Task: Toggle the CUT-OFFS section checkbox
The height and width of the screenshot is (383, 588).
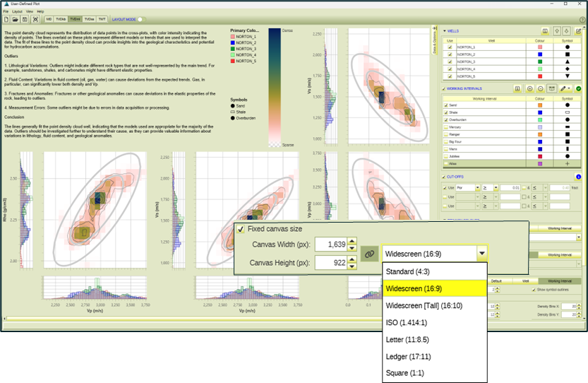Action: 444,177
